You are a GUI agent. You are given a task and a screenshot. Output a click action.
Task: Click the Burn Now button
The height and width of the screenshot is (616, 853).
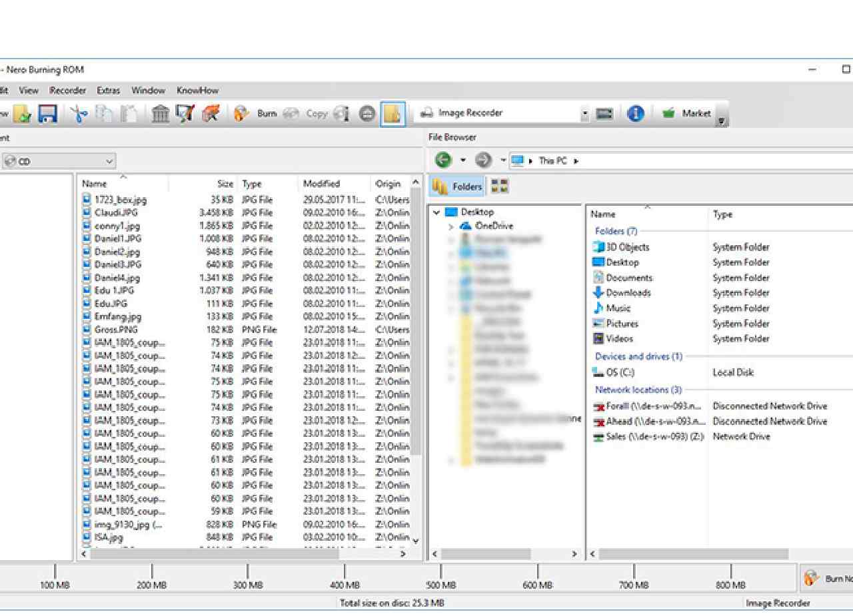click(826, 578)
